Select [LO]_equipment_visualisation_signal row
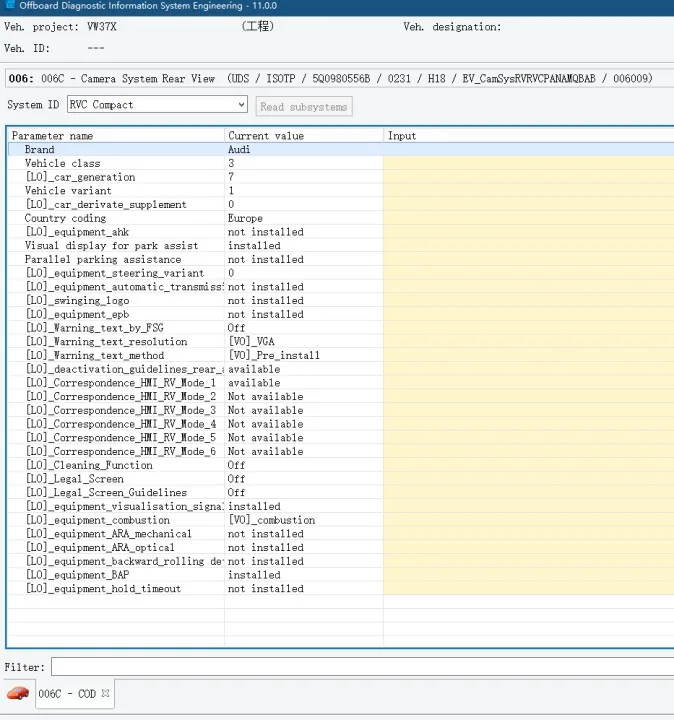This screenshot has width=674, height=720. click(341, 506)
